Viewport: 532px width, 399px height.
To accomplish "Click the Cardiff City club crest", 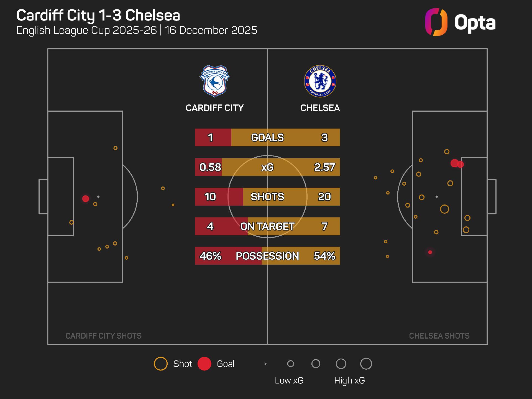I will coord(215,81).
